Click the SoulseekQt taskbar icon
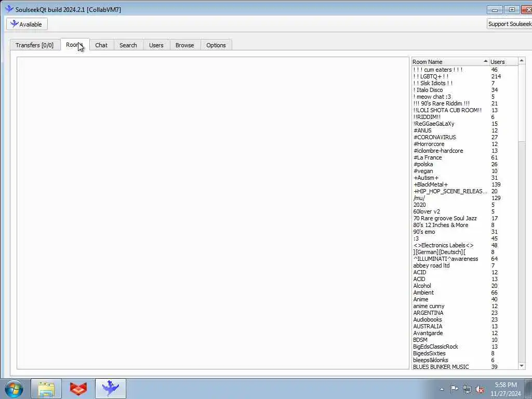Image resolution: width=532 pixels, height=399 pixels. pos(111,389)
